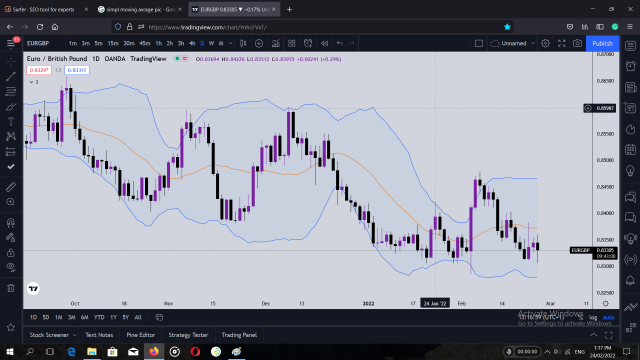The height and width of the screenshot is (360, 640).
Task: Select the 1m timeframe
Action: coord(73,43)
